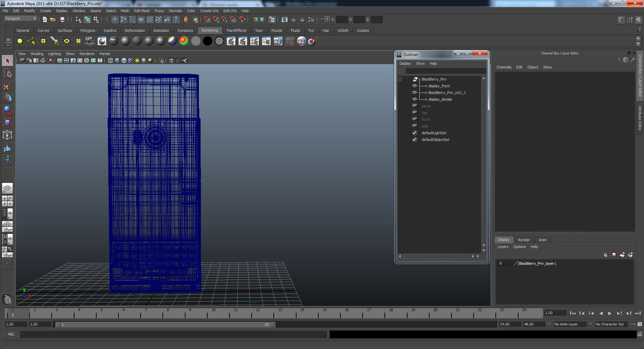Create a directional light from the shelf
The image size is (644, 349).
point(32,41)
